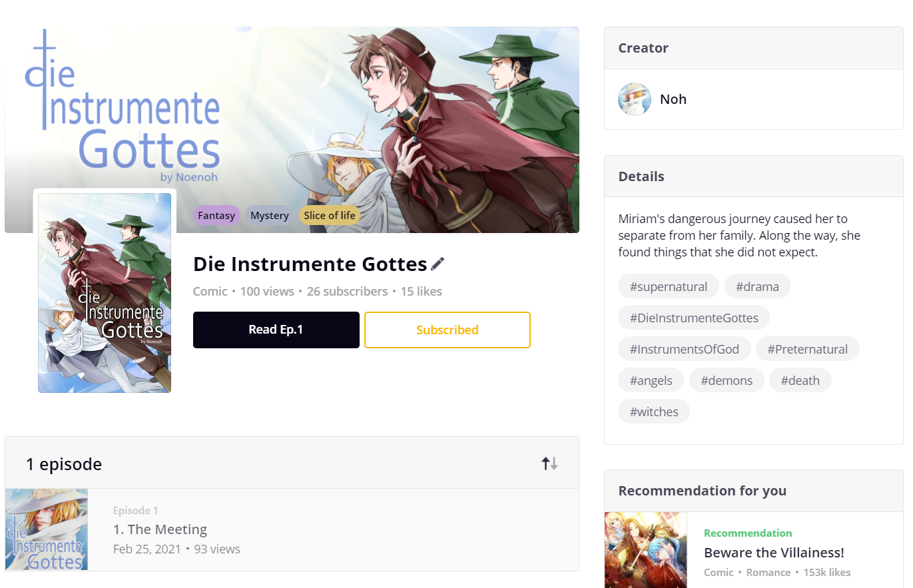Click the pencil edit icon beside title
913x588 pixels.
pos(438,264)
